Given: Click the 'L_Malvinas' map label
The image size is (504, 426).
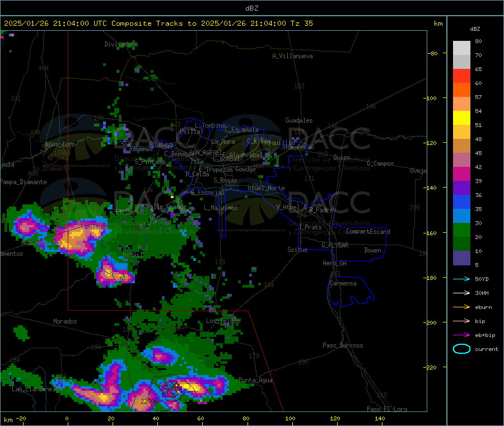Looking at the screenshot, I should click(x=221, y=208).
